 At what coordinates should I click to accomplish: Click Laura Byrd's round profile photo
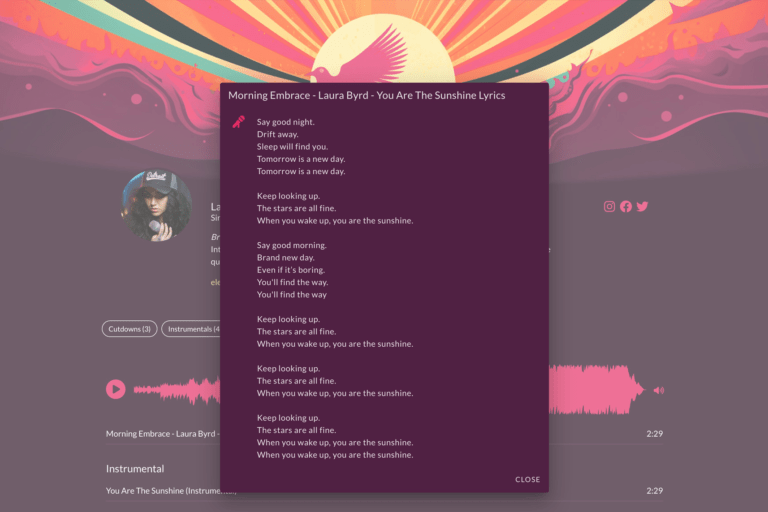pyautogui.click(x=157, y=205)
